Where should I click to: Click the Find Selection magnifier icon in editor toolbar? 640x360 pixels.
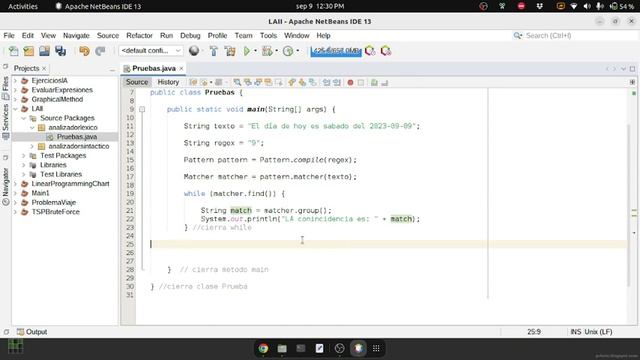click(237, 82)
